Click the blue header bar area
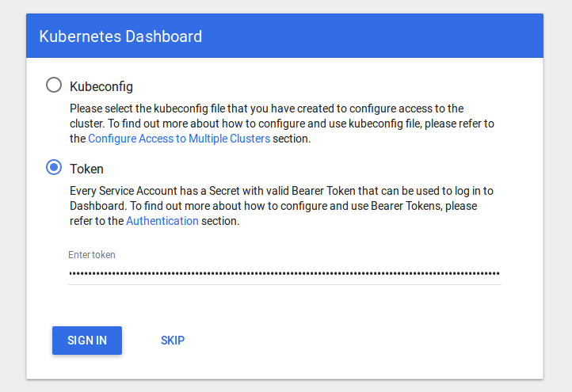 pos(284,36)
